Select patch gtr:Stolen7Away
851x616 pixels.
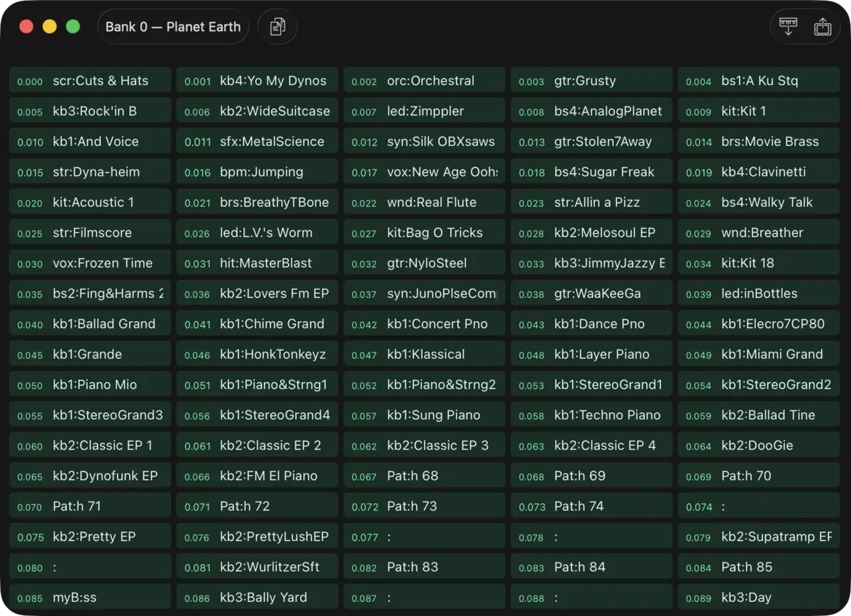(x=592, y=142)
